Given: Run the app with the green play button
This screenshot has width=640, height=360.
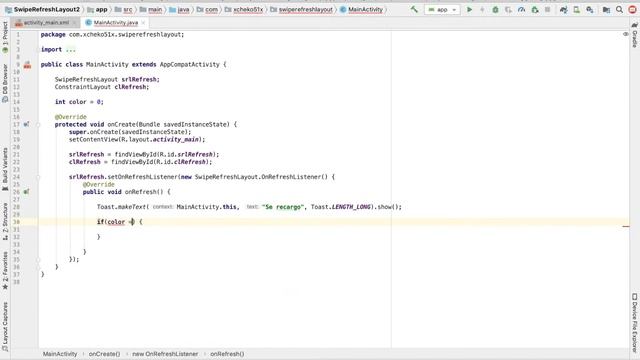Looking at the screenshot, I should pos(469,9).
